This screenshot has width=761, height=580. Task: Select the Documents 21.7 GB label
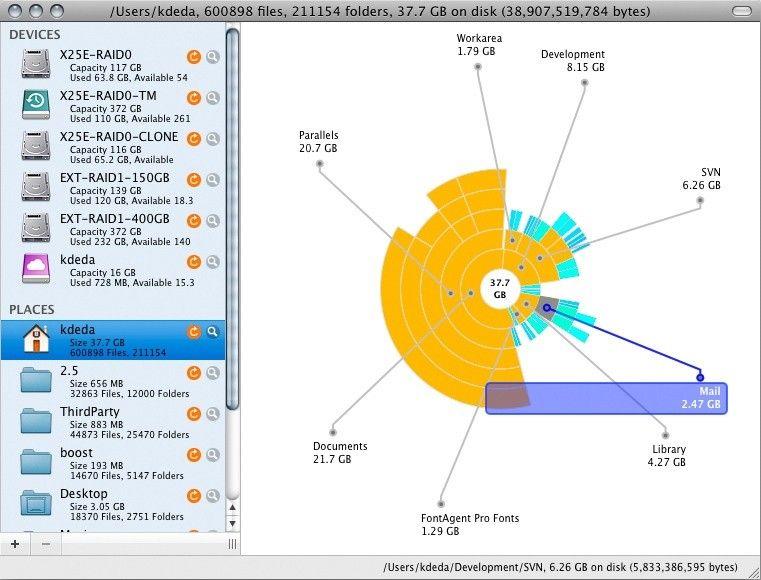pos(340,452)
